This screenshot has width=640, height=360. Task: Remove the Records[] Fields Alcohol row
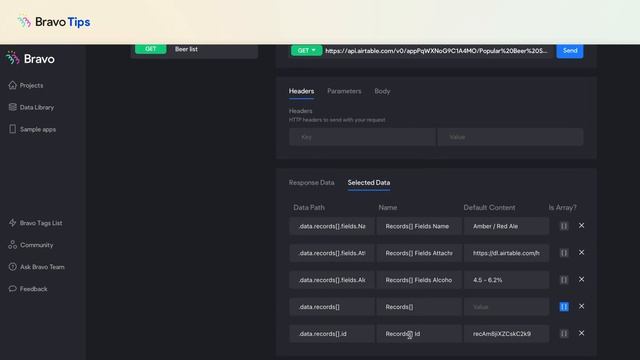582,280
